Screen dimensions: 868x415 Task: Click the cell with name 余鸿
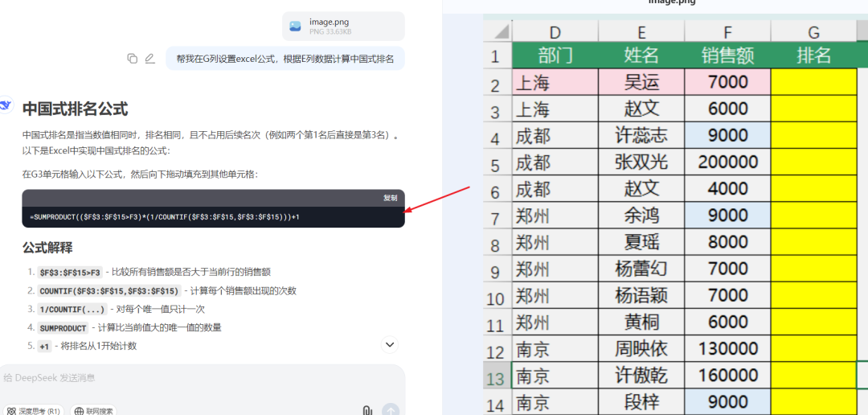[x=641, y=215]
